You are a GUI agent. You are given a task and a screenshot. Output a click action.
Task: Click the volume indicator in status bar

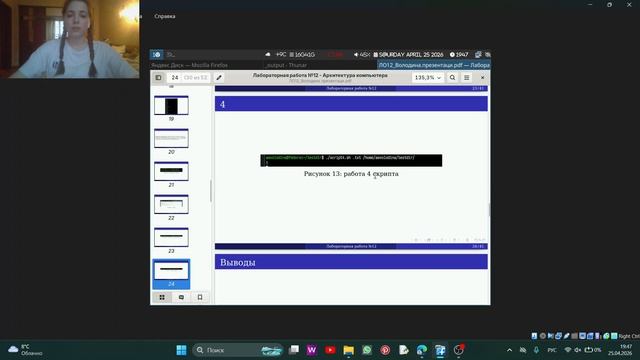tap(362, 54)
